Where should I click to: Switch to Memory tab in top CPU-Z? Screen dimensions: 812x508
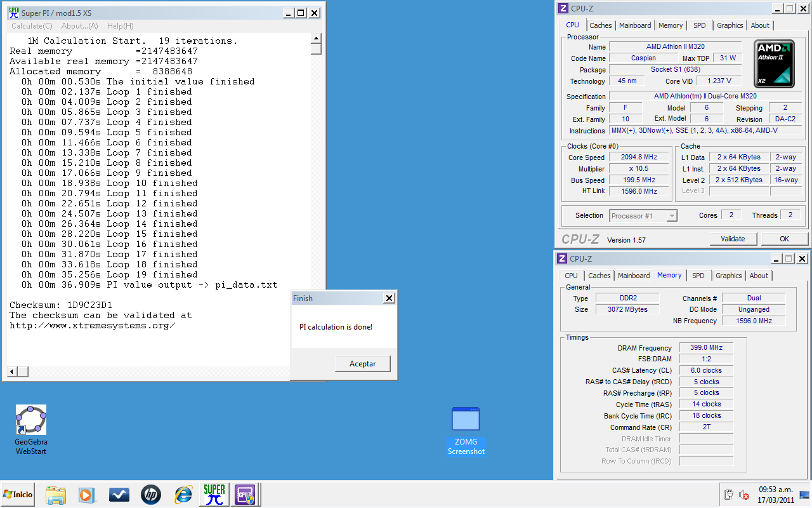click(671, 25)
